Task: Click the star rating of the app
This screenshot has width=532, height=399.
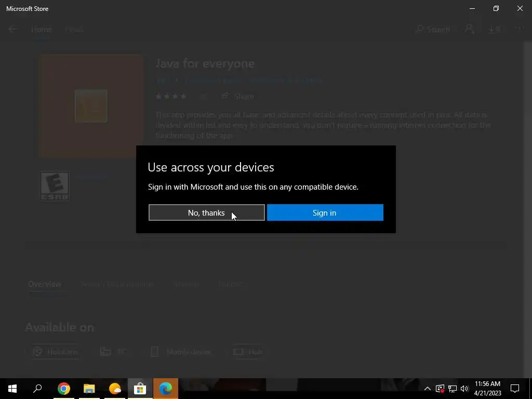Action: pos(171,96)
